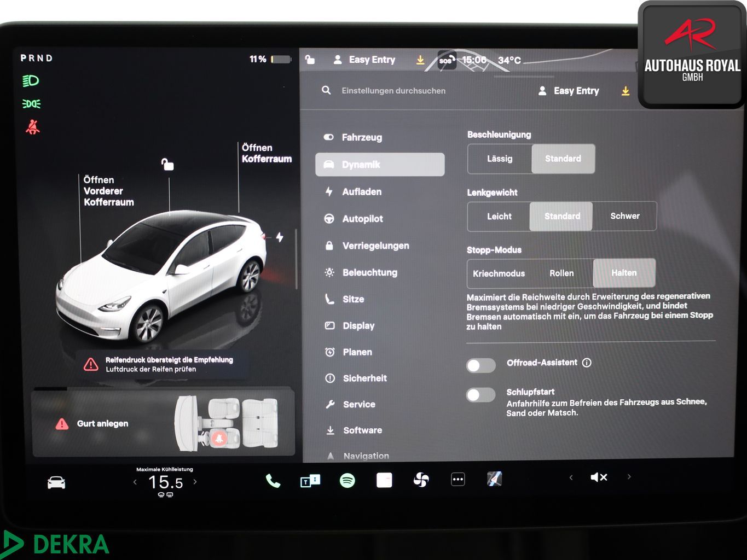Open the fan climate control icon

pyautogui.click(x=421, y=480)
